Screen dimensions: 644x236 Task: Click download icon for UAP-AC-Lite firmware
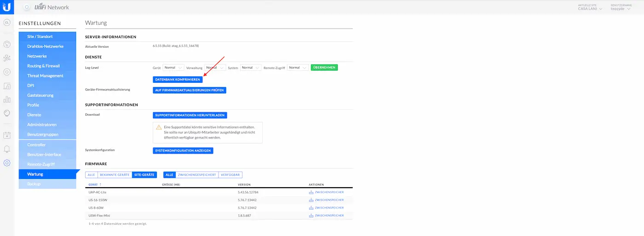tap(311, 192)
